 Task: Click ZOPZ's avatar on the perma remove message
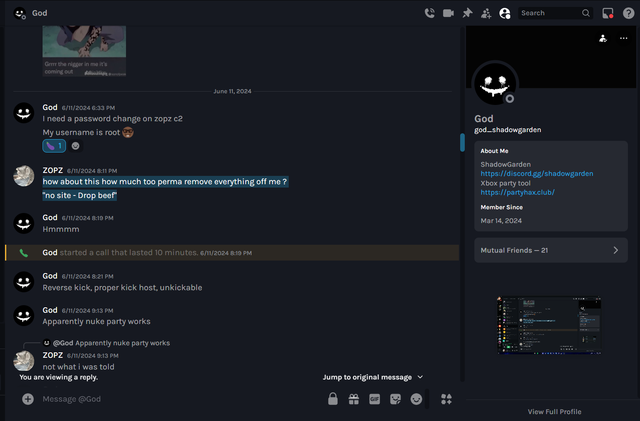point(24,176)
